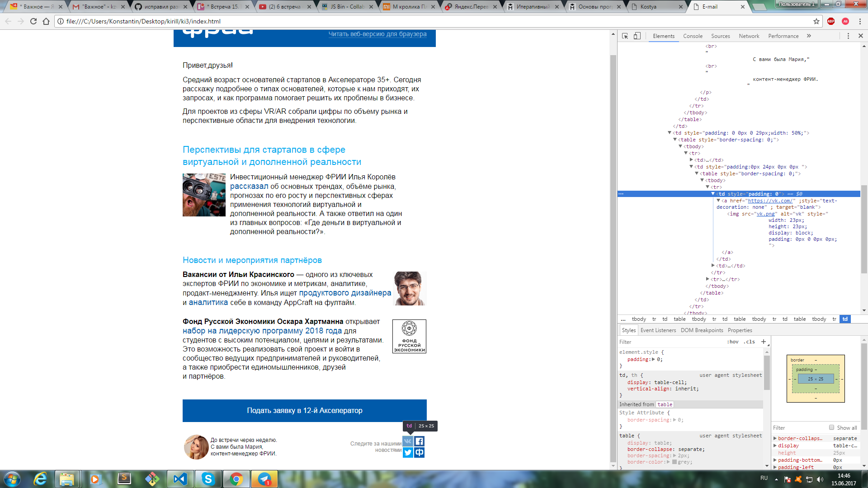Viewport: 868px width, 488px height.
Task: Click the ФРИИ square icon in footer
Action: point(420,452)
